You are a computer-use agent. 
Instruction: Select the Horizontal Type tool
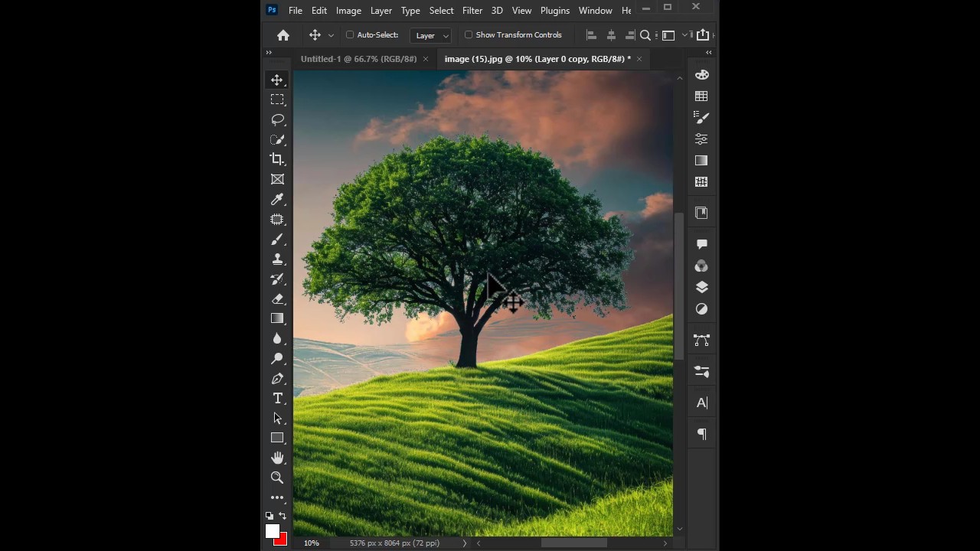click(x=277, y=398)
